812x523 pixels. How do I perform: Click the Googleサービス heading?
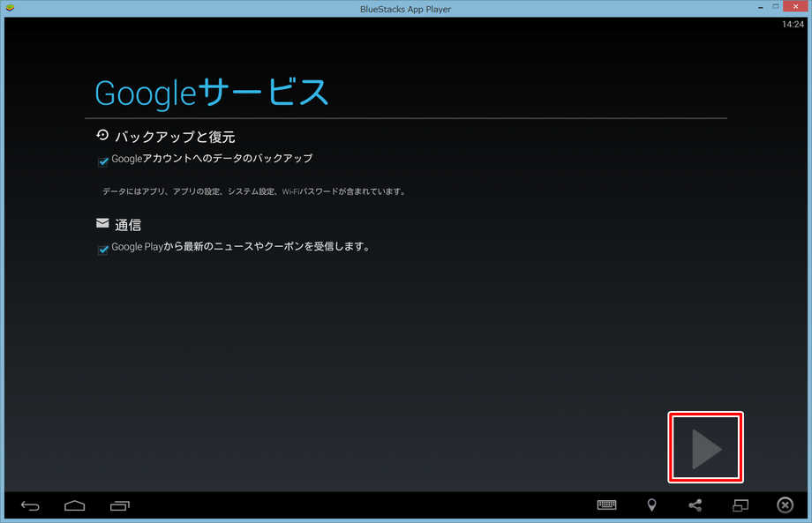[x=211, y=93]
